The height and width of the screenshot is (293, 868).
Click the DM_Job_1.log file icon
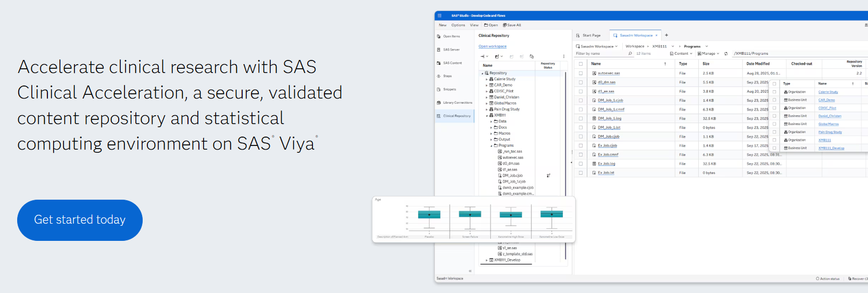click(594, 118)
